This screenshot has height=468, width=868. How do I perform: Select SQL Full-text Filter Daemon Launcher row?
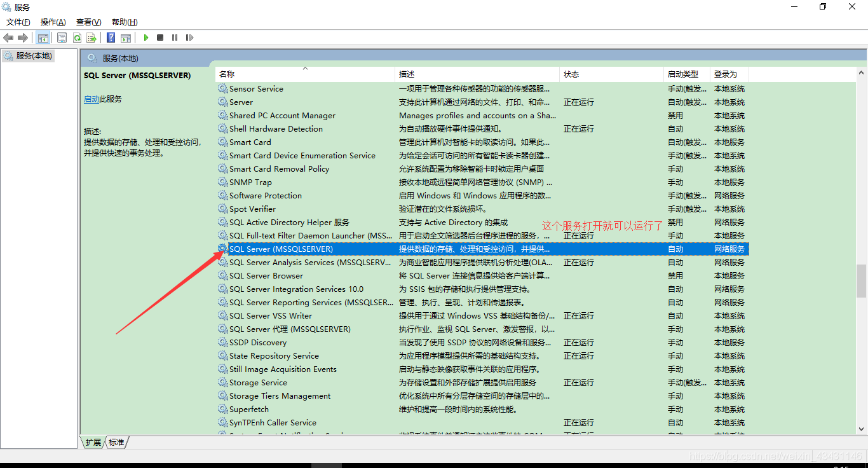coord(482,235)
